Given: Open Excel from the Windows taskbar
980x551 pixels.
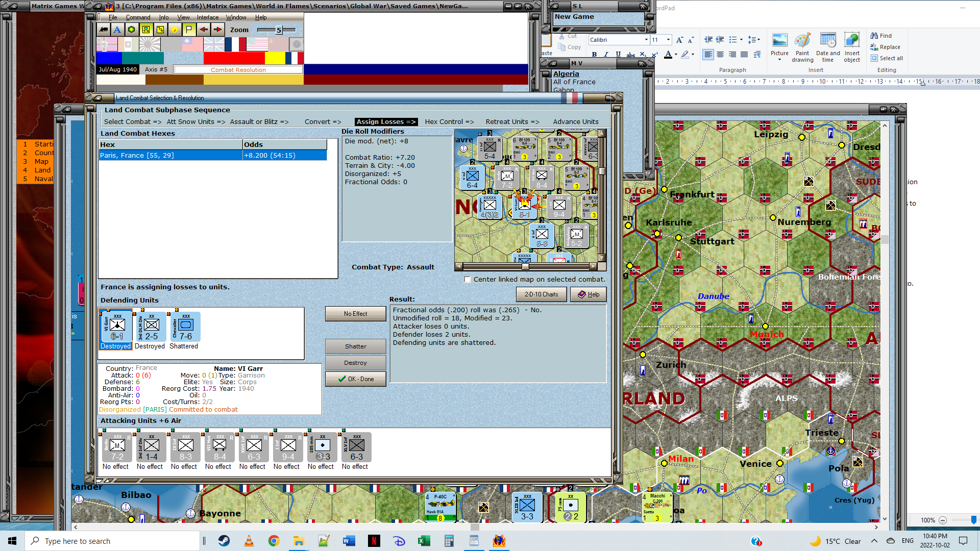Looking at the screenshot, I should pos(424,541).
